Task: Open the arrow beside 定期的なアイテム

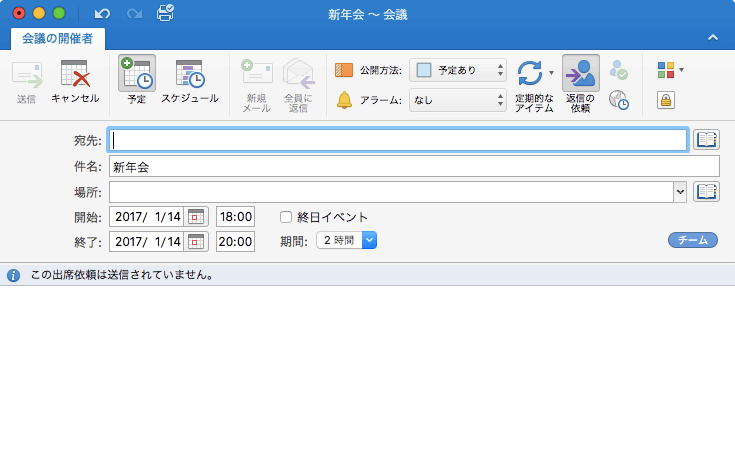Action: click(551, 72)
